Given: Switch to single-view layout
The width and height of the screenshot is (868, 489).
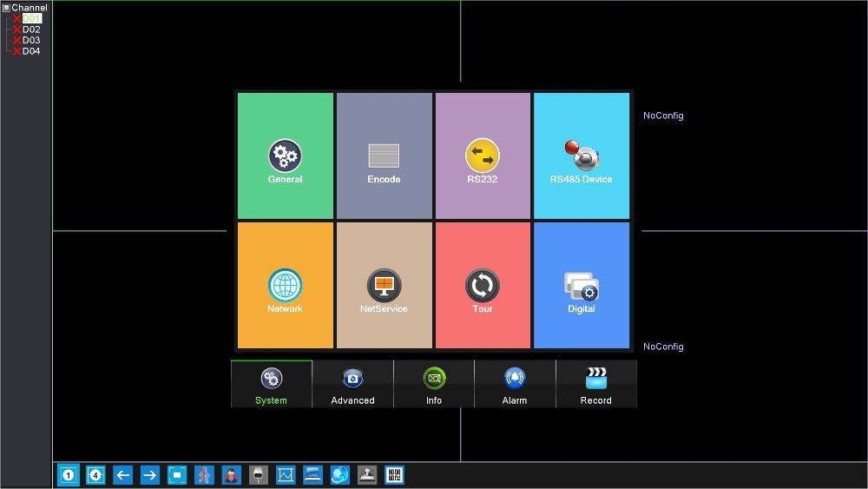Looking at the screenshot, I should [x=68, y=475].
